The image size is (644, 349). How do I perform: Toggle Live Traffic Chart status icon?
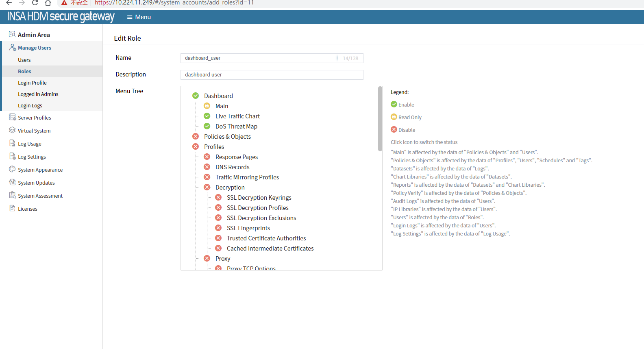pyautogui.click(x=207, y=116)
